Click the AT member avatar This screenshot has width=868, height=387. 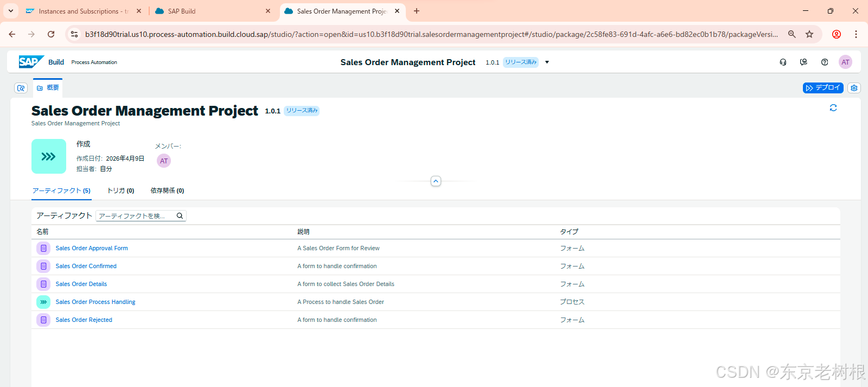(x=164, y=161)
